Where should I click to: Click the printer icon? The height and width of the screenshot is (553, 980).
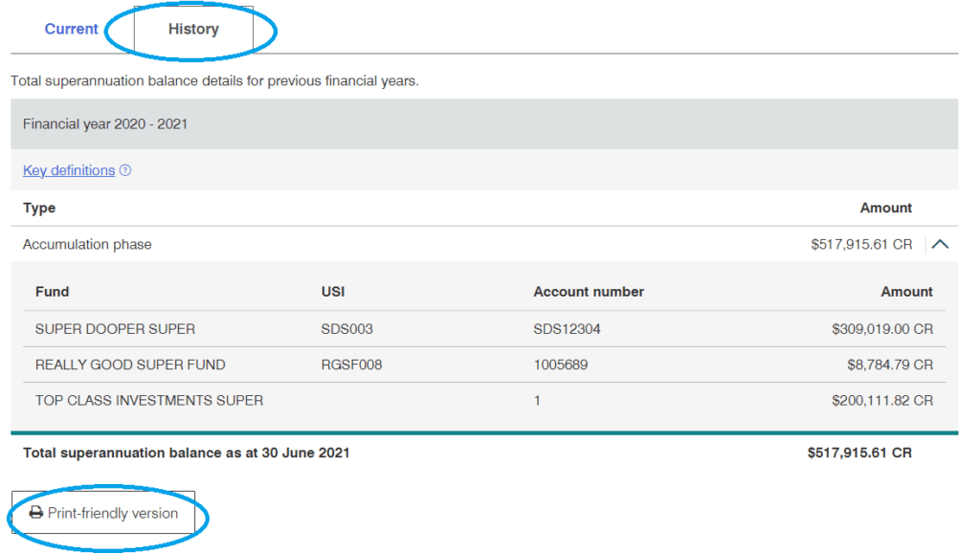click(x=36, y=514)
